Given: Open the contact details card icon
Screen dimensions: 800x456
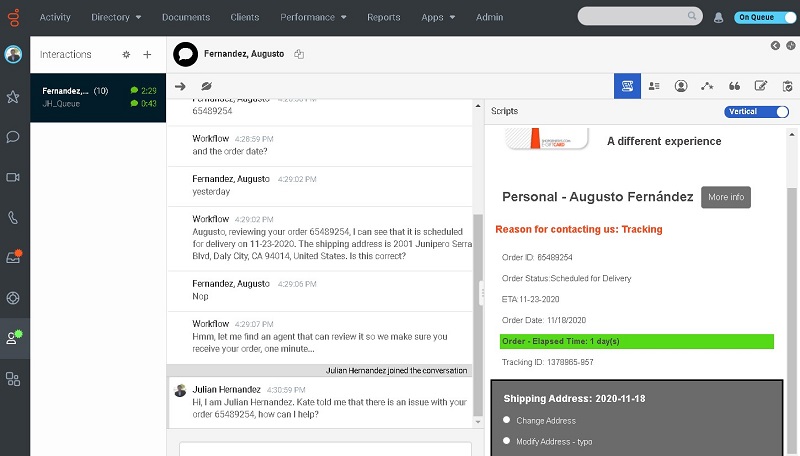Looking at the screenshot, I should (x=654, y=86).
